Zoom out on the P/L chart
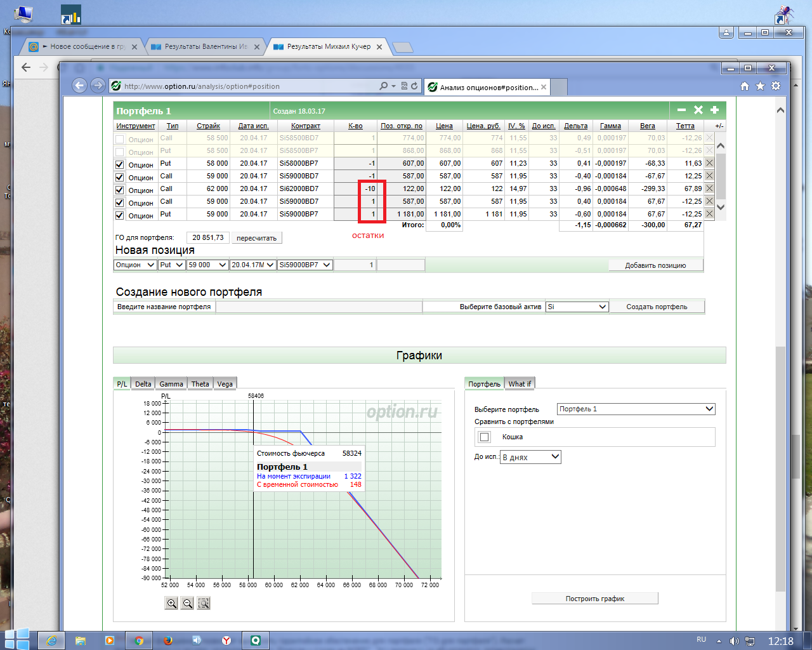Viewport: 812px width, 650px height. (187, 603)
